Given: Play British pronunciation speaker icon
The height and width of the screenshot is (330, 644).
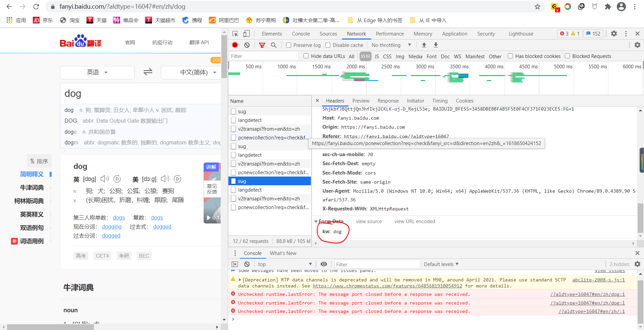Looking at the screenshot, I should point(105,179).
